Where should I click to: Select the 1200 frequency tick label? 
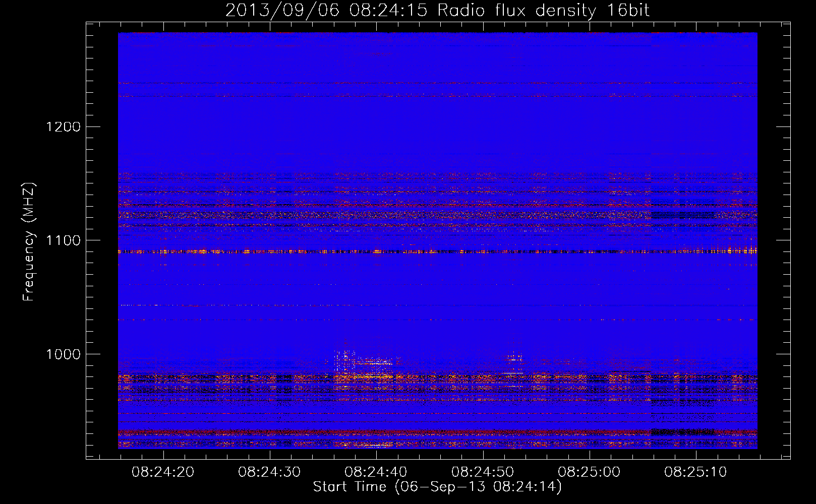pos(63,127)
